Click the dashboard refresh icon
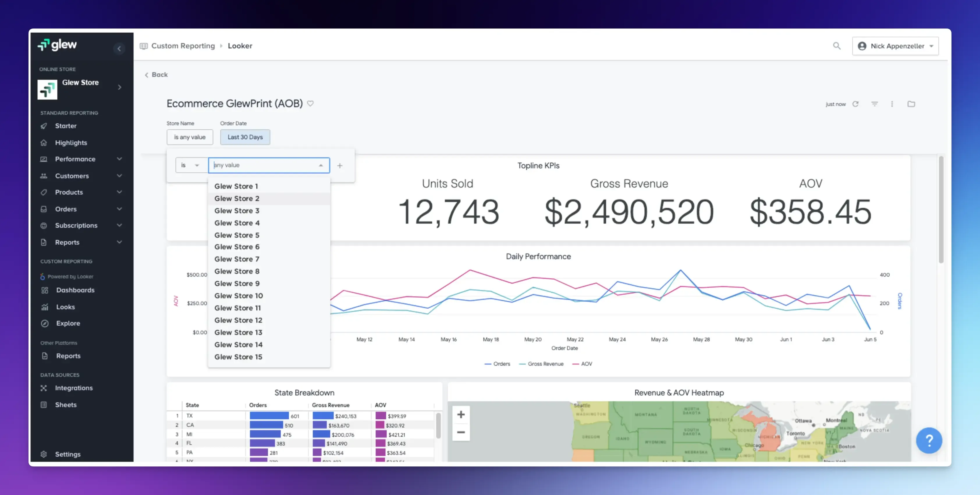 tap(855, 104)
